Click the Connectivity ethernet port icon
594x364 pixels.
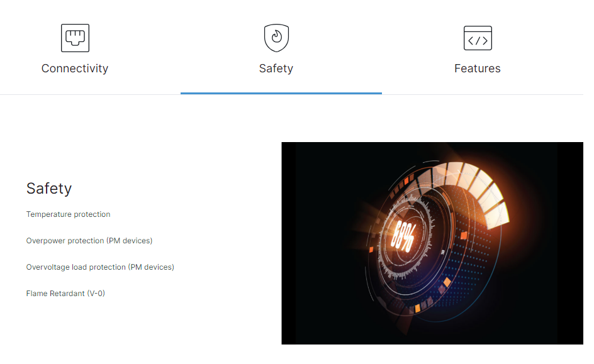tap(75, 38)
